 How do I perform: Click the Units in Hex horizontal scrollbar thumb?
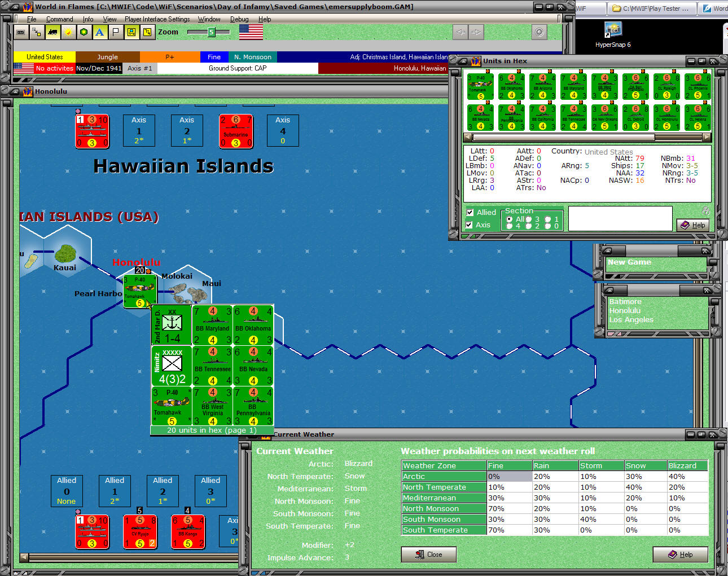564,137
